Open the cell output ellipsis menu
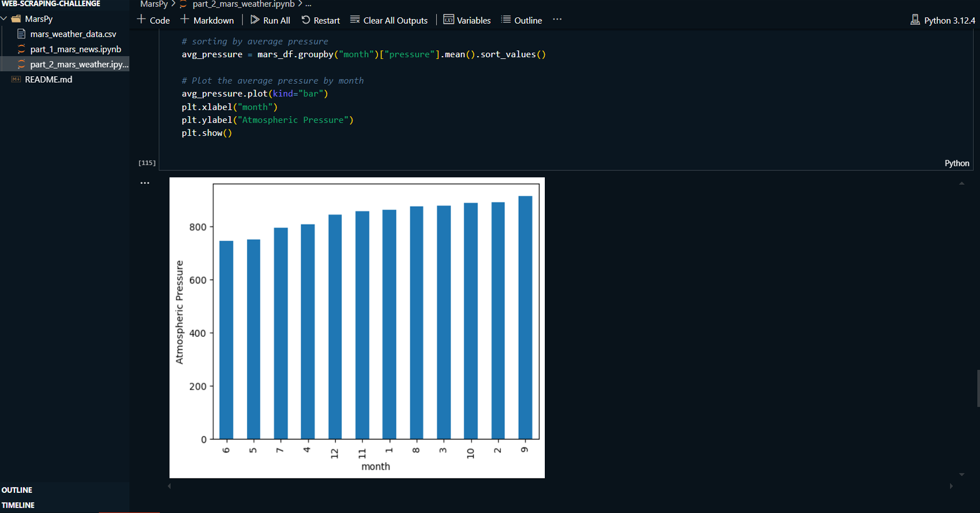980x513 pixels. [x=145, y=183]
